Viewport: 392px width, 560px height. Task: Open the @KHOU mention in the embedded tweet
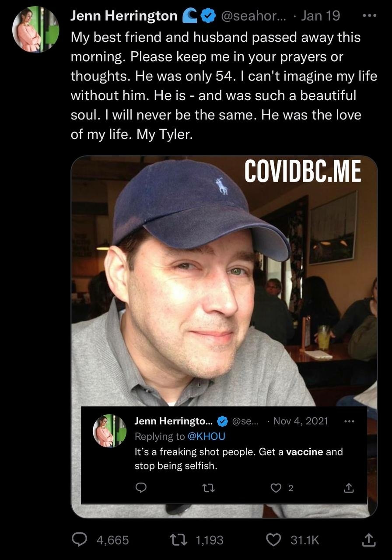tap(206, 436)
